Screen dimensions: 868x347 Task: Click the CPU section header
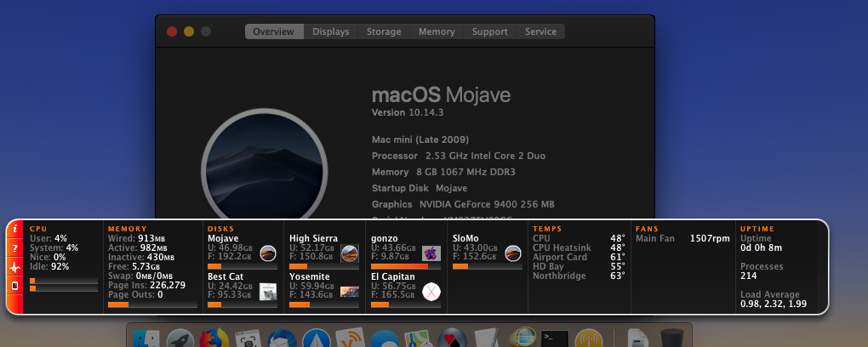tap(38, 229)
